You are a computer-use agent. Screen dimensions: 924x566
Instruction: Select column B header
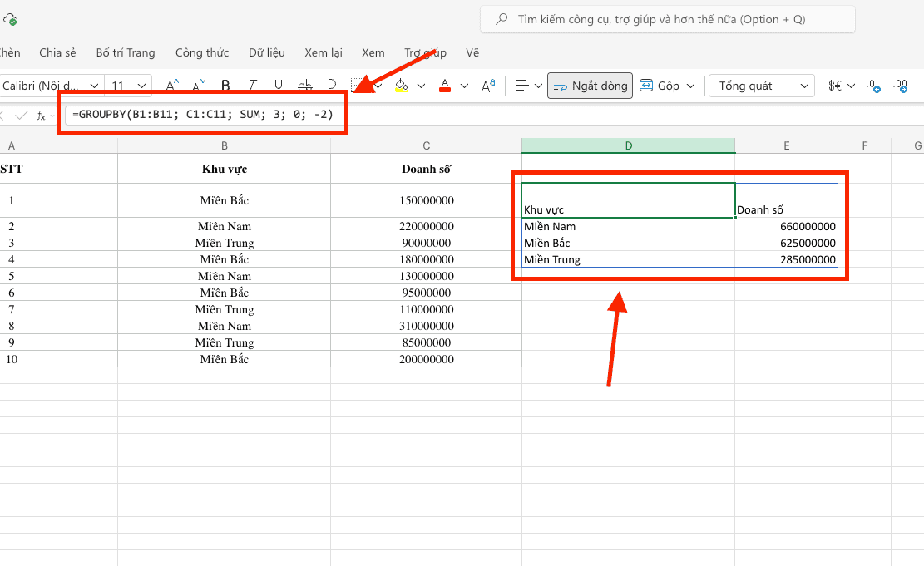[225, 145]
